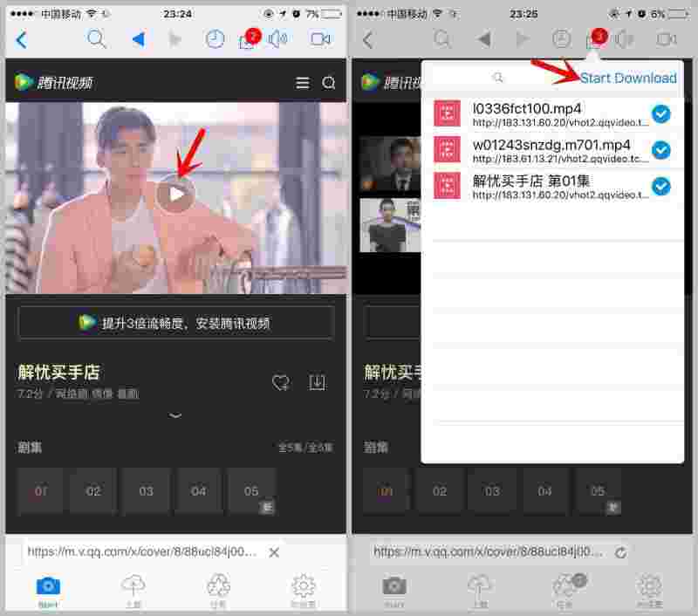Uncheck the l0336fct100.mp4 file checkbox
698x616 pixels.
(x=661, y=113)
